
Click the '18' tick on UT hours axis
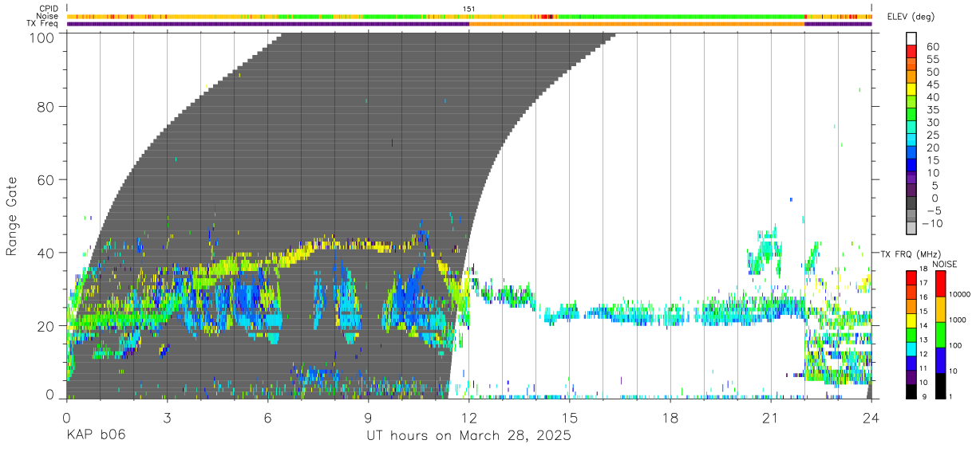[x=670, y=417]
